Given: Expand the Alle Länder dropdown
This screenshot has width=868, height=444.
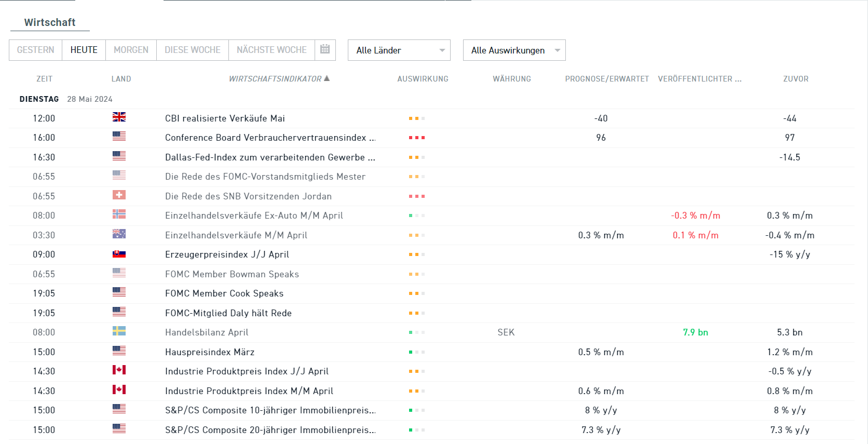Looking at the screenshot, I should [x=399, y=50].
